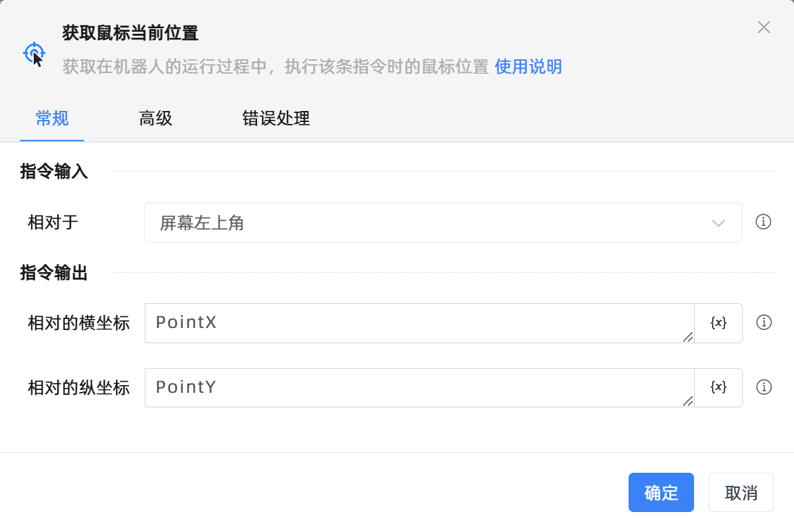
Task: Click the info icon beside 相对的横坐标
Action: (x=764, y=323)
